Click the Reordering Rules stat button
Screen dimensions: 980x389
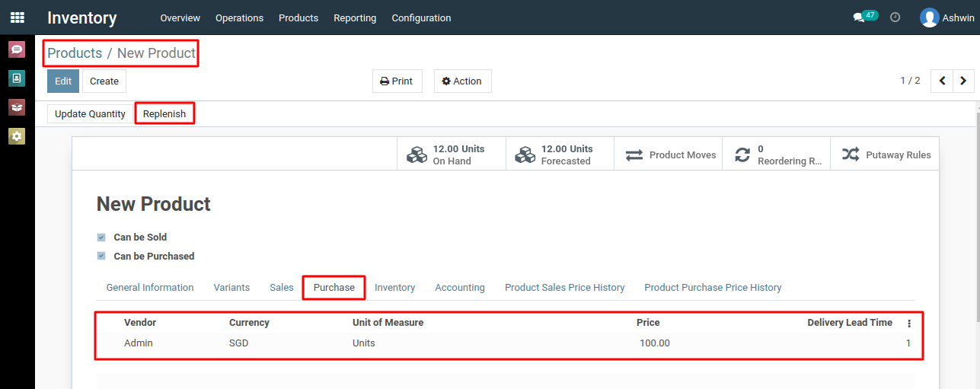[x=776, y=155]
